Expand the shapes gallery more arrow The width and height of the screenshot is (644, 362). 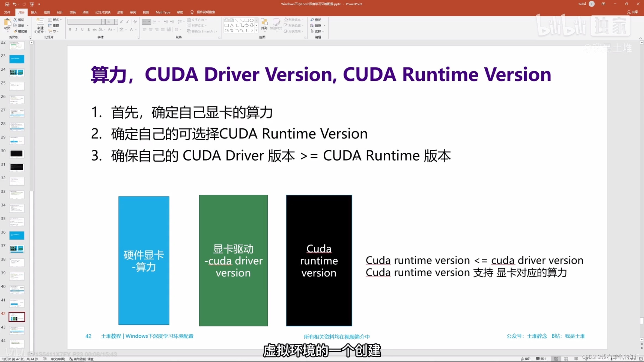point(257,31)
